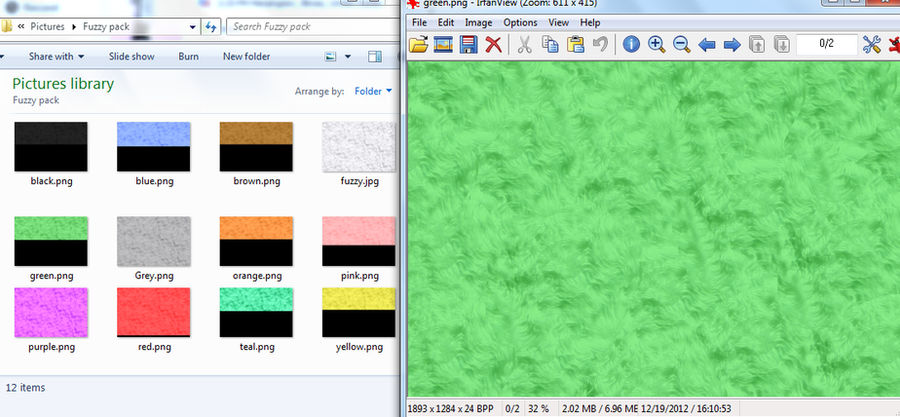900x417 pixels.
Task: Go to next image with the right arrow
Action: pyautogui.click(x=732, y=45)
